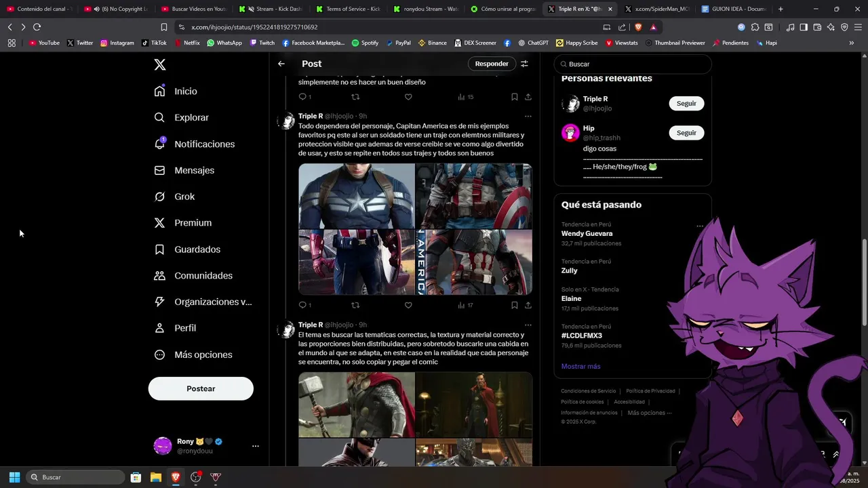Open Mensajes in the sidebar
The height and width of the screenshot is (488, 868).
tap(184, 170)
